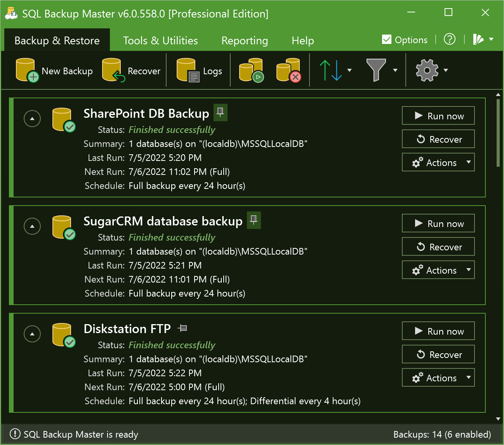Open the sort order dropdown arrow

click(x=349, y=70)
